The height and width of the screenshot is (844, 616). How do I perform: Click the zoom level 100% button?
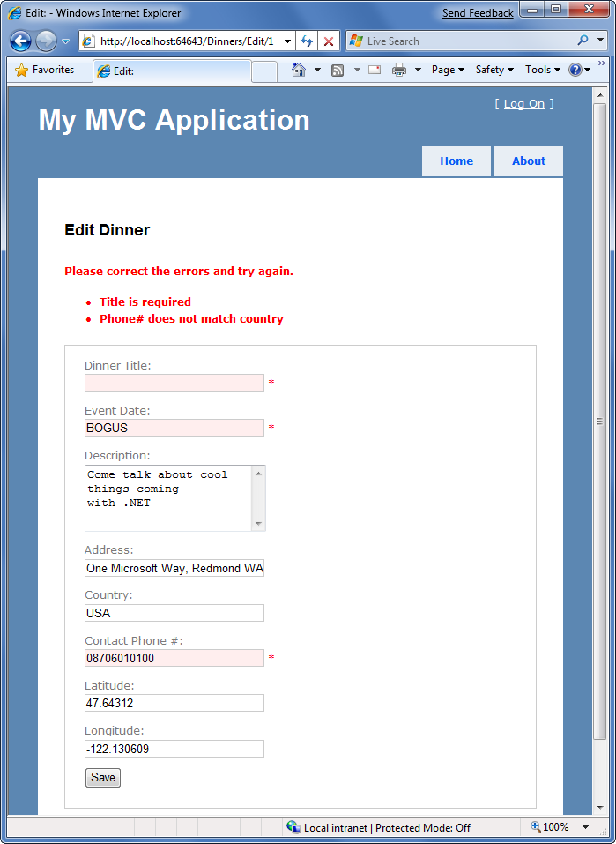pos(550,827)
